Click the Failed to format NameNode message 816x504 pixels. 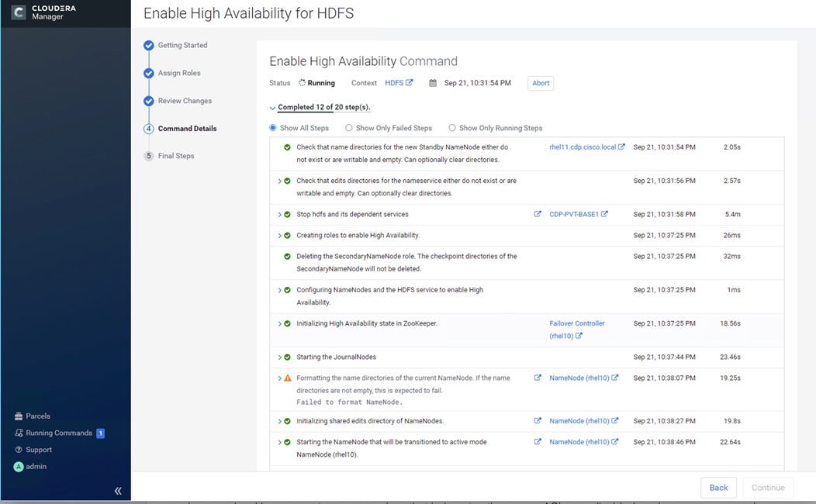[x=349, y=402]
